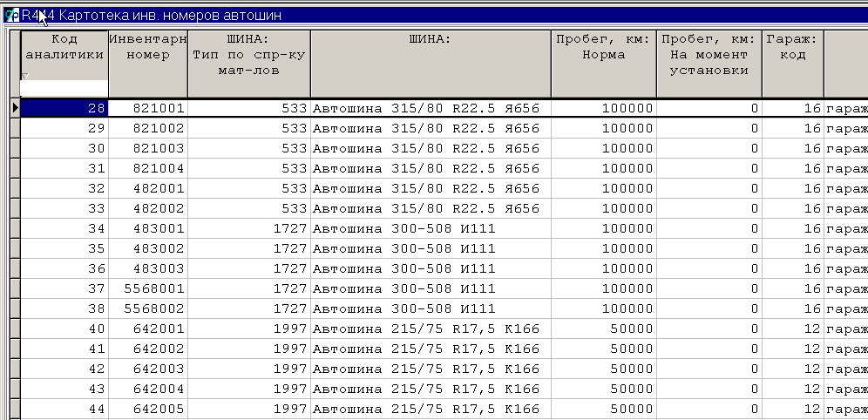This screenshot has height=420, width=868.
Task: Select inventory number cell 821002
Action: click(x=147, y=128)
